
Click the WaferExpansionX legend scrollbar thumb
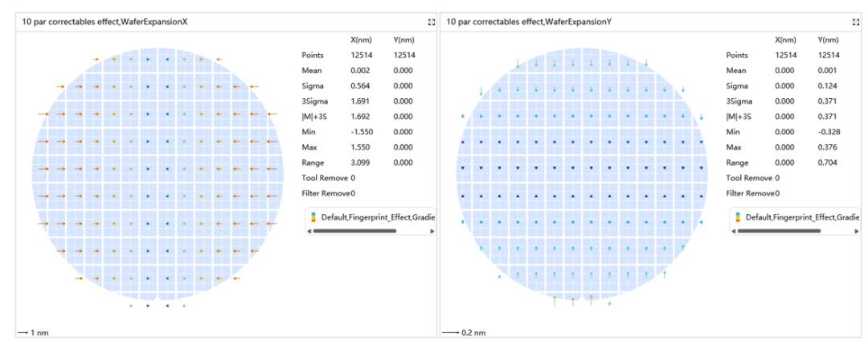point(354,231)
